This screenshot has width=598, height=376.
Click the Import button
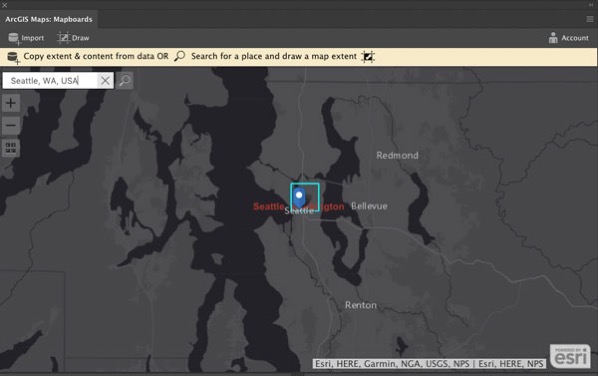[26, 38]
